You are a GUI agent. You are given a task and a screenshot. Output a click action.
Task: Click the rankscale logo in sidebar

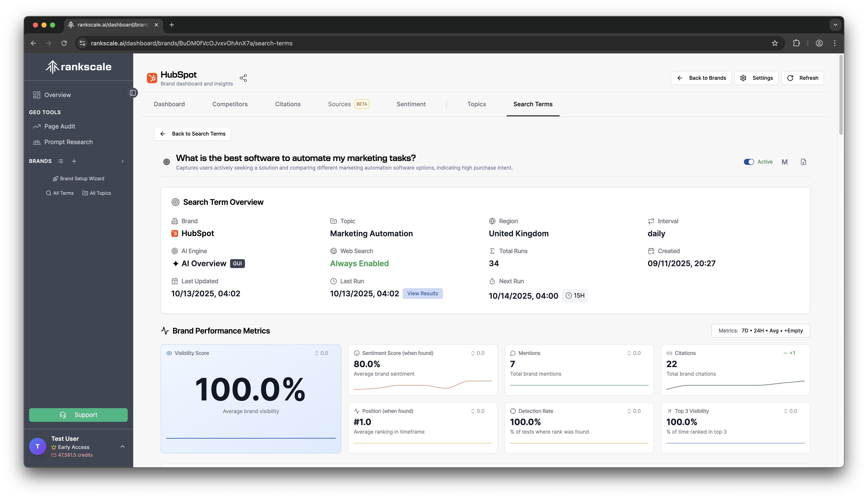coord(78,66)
